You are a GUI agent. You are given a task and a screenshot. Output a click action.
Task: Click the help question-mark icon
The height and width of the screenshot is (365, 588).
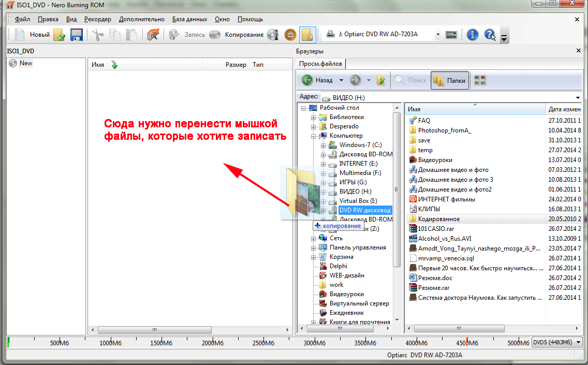click(490, 35)
